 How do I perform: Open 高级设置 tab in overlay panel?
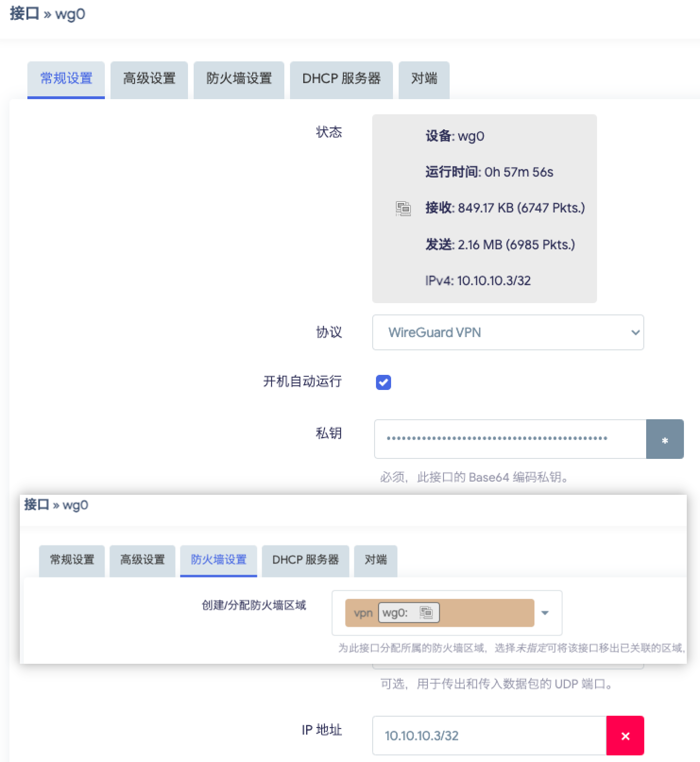[x=142, y=560]
